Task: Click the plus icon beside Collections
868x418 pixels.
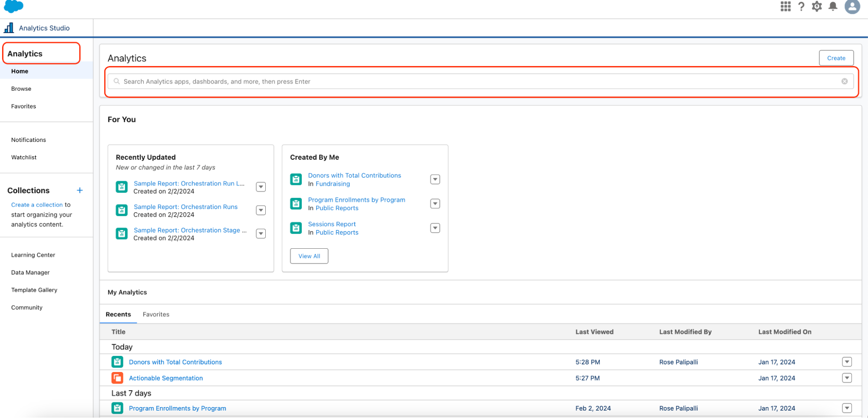Action: click(80, 190)
